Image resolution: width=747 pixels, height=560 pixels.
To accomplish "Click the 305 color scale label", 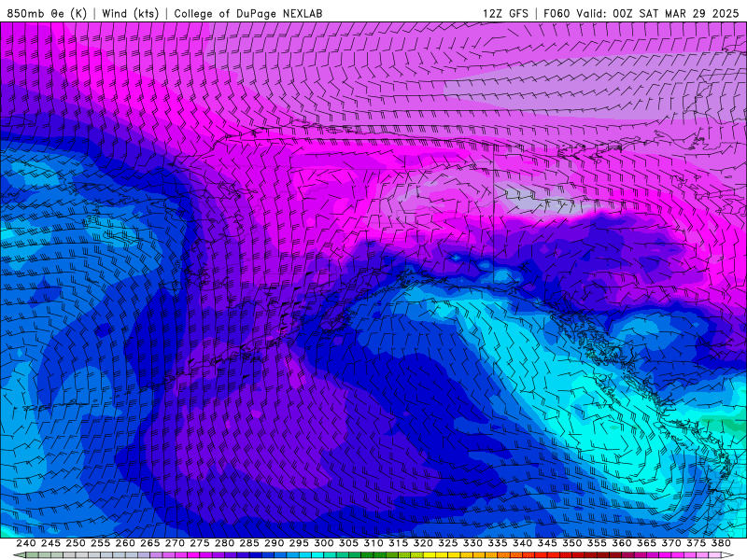I will (348, 543).
